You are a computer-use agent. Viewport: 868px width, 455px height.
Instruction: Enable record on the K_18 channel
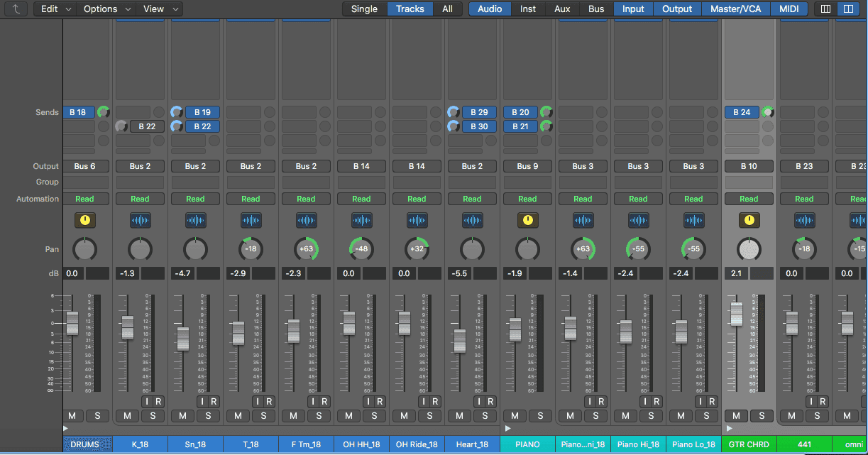[158, 402]
